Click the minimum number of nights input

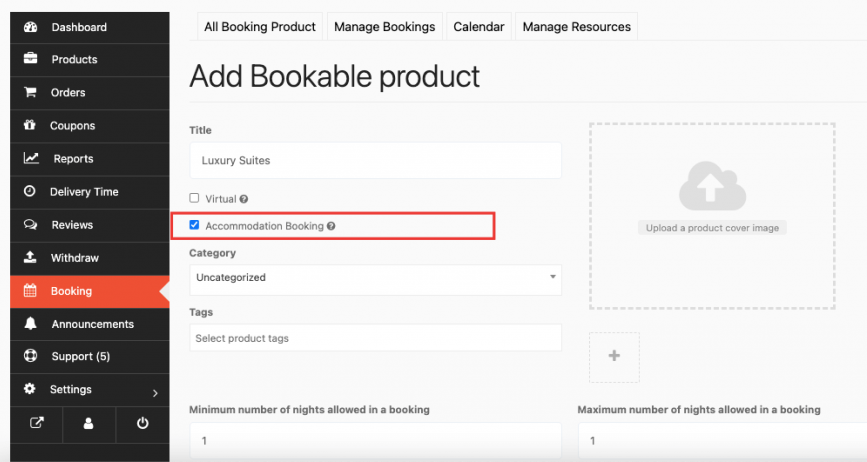pos(375,440)
